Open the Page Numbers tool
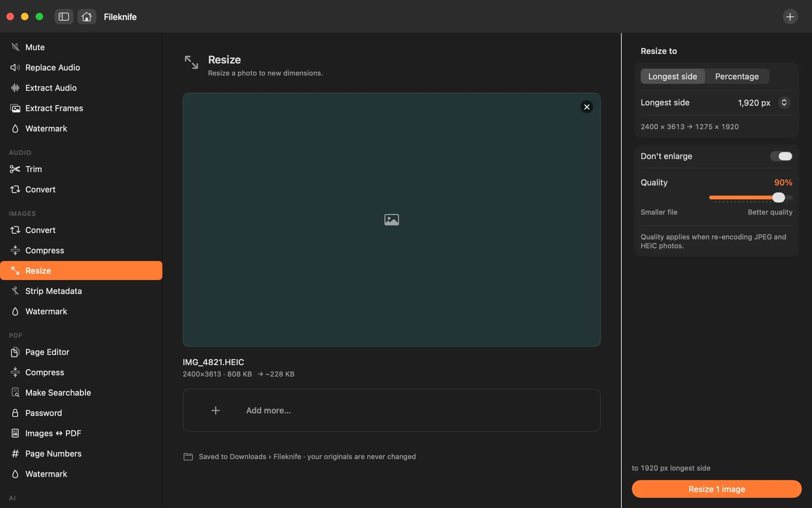Viewport: 812px width, 508px height. (81, 454)
